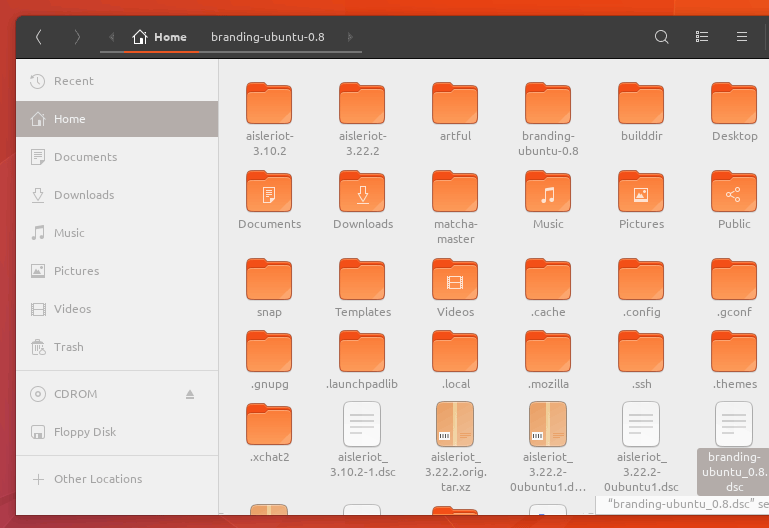Select the Documents folder in the file grid

[269, 200]
